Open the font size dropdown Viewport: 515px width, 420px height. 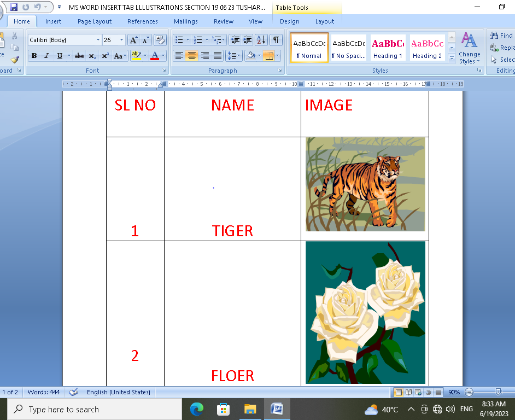[x=121, y=40]
